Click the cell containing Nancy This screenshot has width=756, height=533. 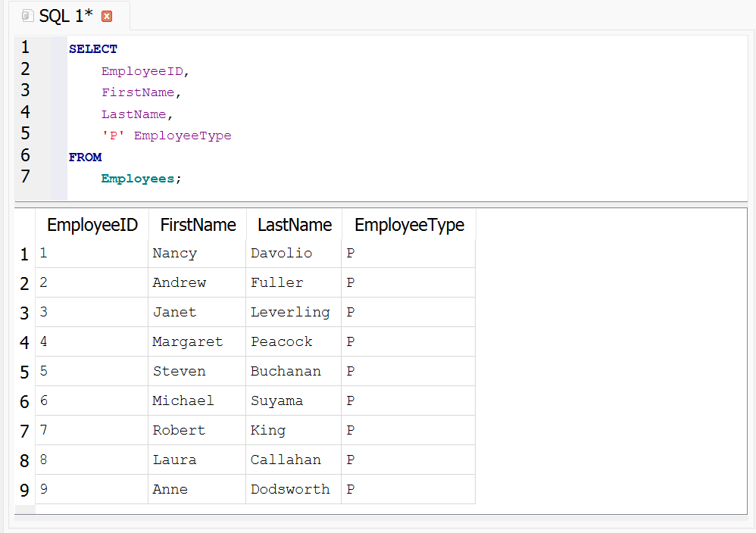tap(174, 254)
